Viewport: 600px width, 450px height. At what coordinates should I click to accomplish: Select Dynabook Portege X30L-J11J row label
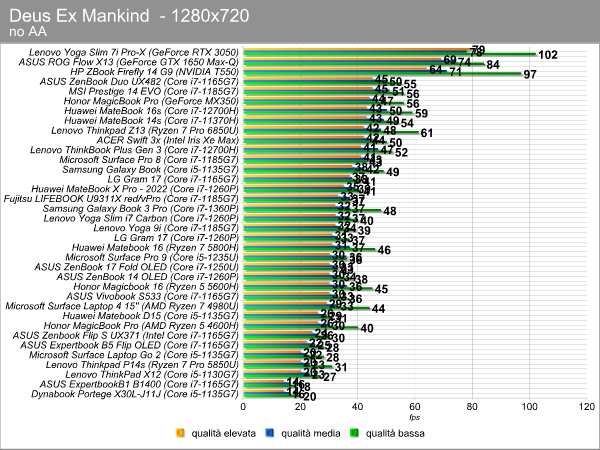point(135,394)
